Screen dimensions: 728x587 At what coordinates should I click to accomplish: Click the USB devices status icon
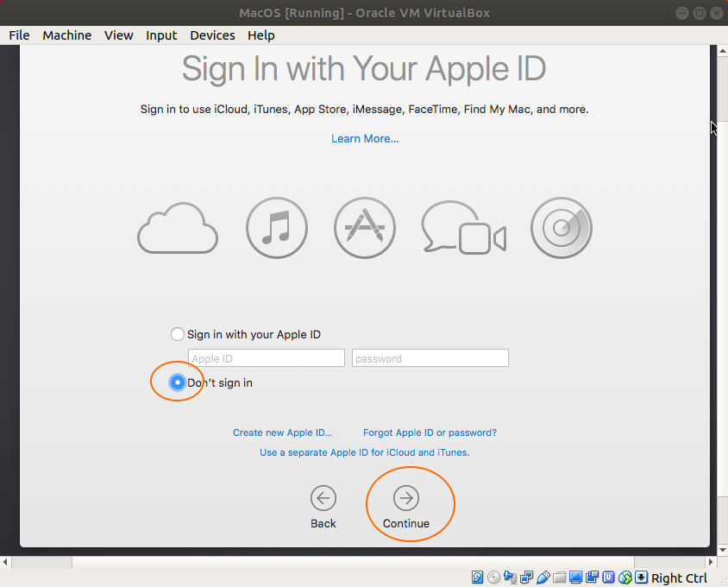(x=543, y=578)
